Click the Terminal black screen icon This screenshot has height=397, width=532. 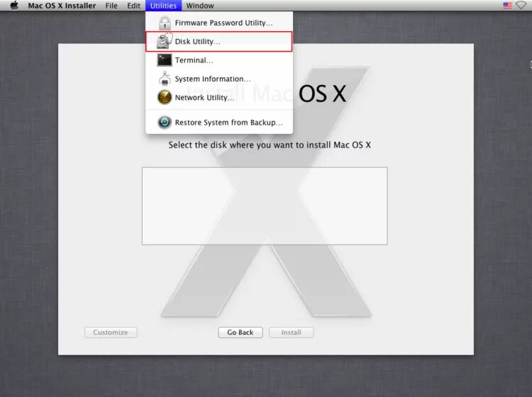click(165, 60)
